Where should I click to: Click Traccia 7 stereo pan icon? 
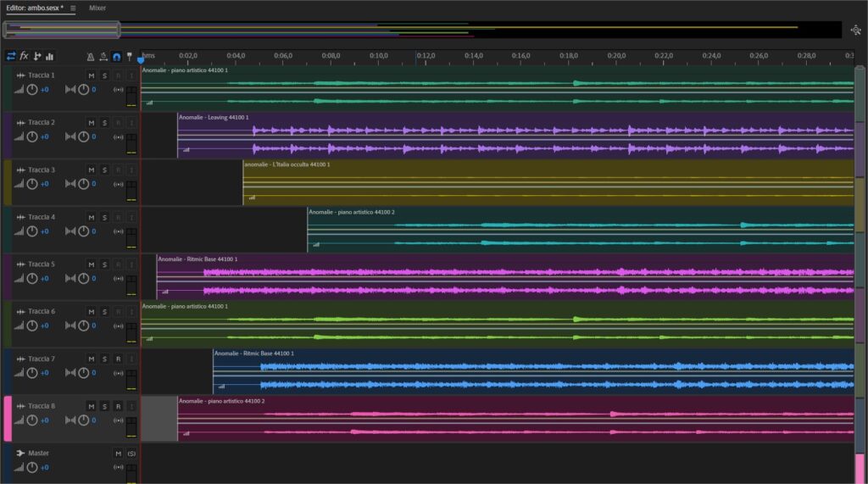[70, 373]
